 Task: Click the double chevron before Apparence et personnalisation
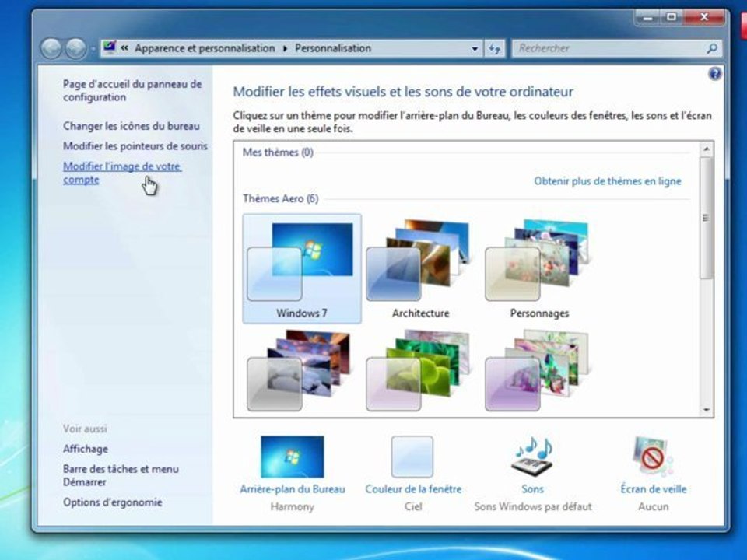click(124, 48)
